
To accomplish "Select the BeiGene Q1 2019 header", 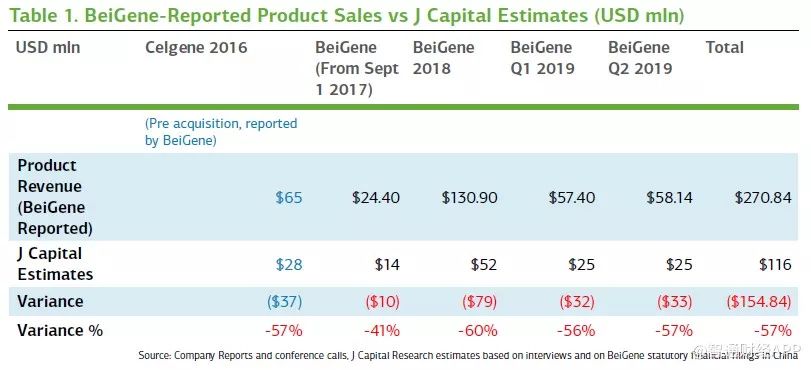I will coord(543,58).
